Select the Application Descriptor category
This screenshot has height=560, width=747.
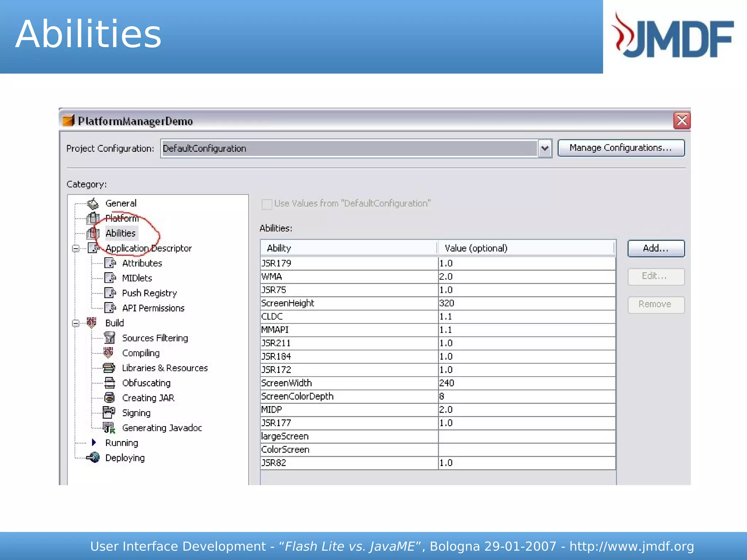tap(149, 248)
